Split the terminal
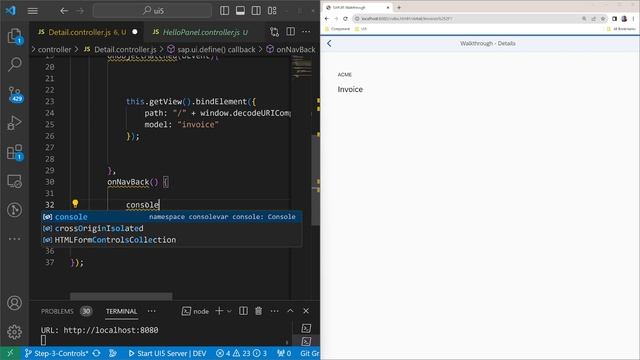Screen dimensions: 640x360 coord(243,311)
